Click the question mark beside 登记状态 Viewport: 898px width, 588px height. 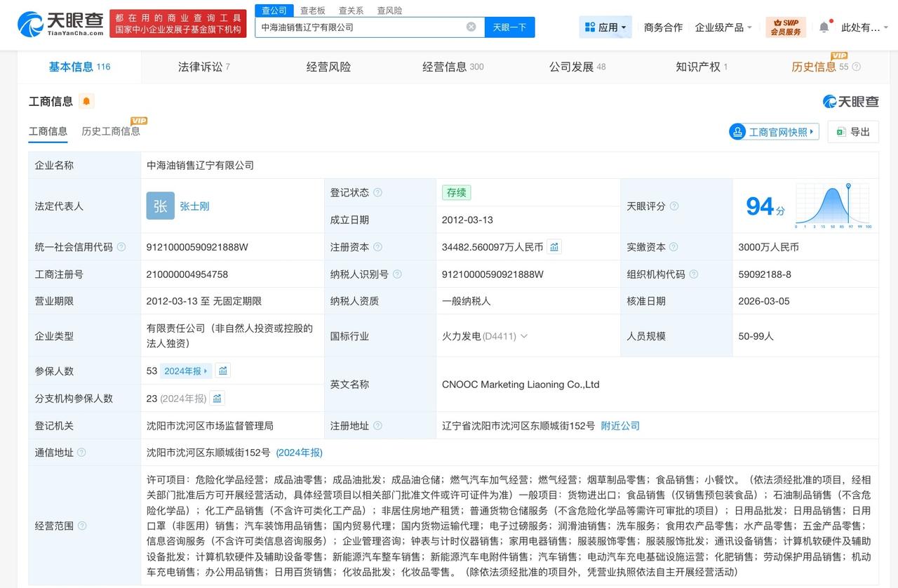377,192
